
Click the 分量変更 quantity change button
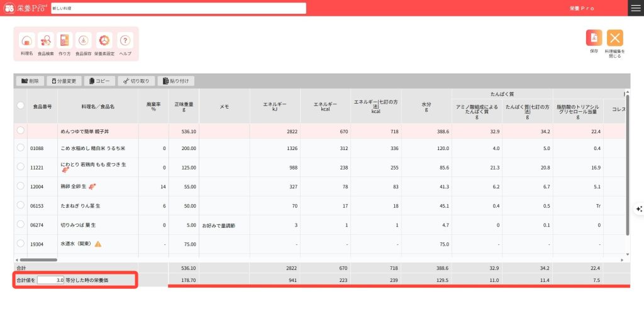pyautogui.click(x=64, y=81)
